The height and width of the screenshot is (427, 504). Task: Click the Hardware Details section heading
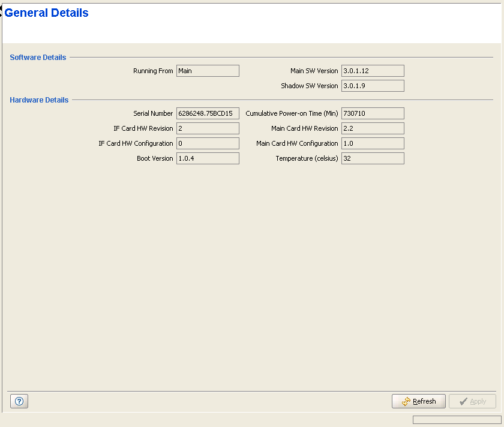[39, 100]
